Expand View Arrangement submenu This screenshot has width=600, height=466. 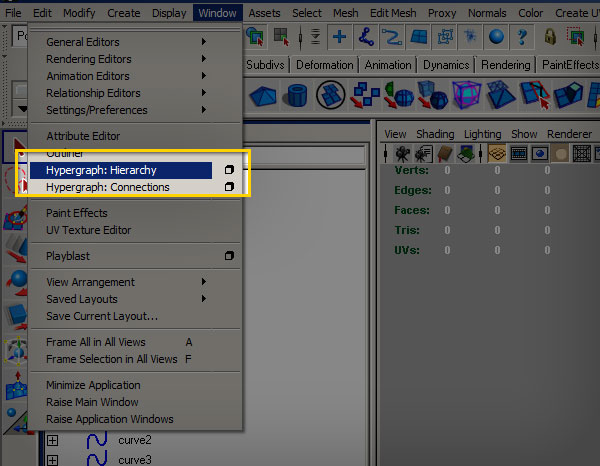126,282
